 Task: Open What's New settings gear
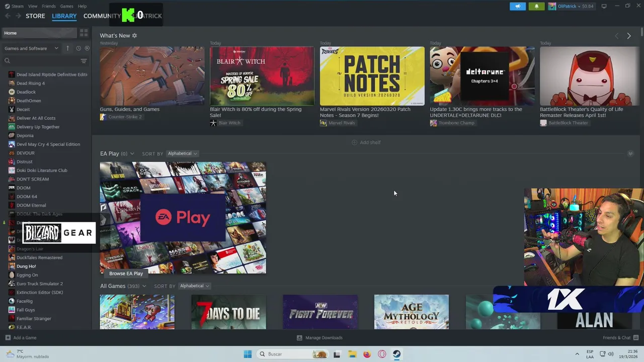[x=134, y=36]
